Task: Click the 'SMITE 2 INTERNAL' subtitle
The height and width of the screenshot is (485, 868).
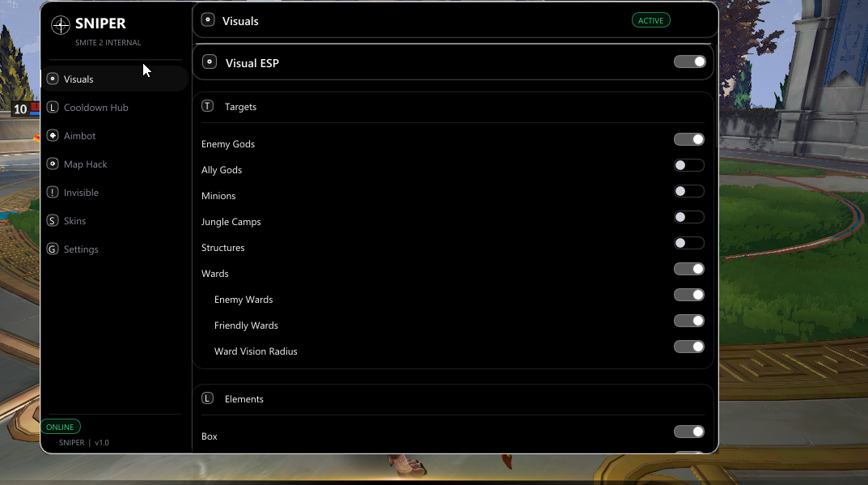Action: click(x=108, y=43)
